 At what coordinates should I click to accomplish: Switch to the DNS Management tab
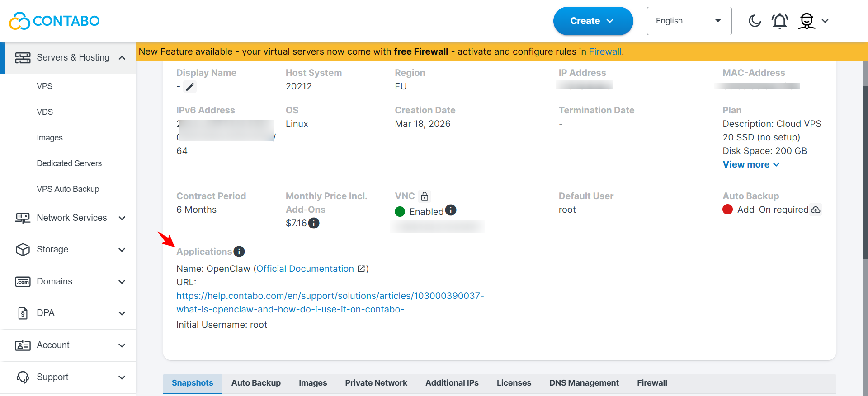(x=584, y=383)
